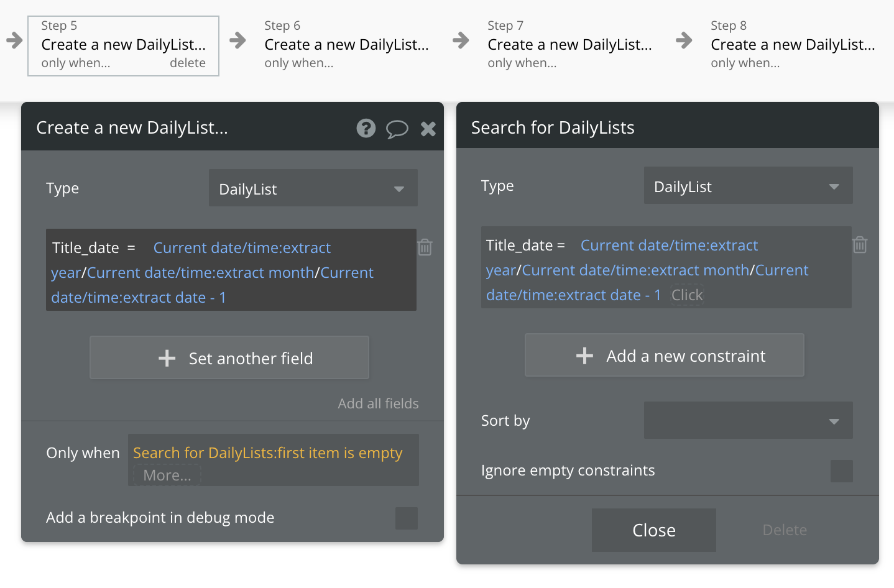Click Set another field button
The height and width of the screenshot is (588, 894).
pyautogui.click(x=229, y=358)
